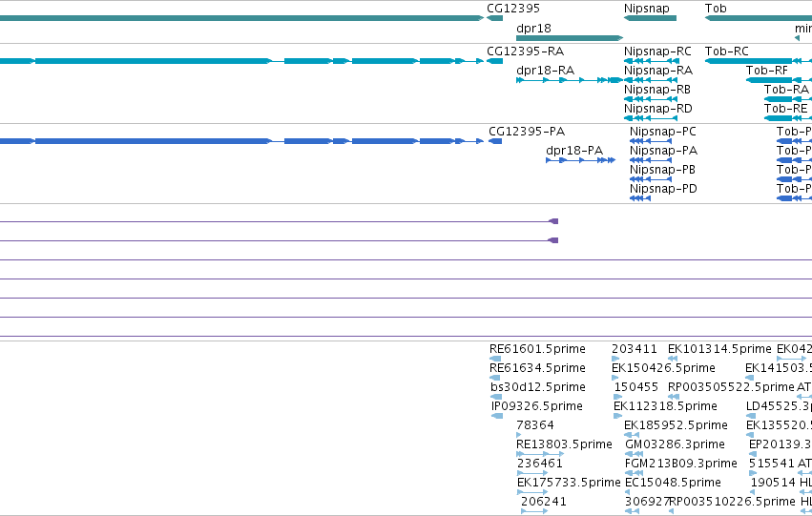Click the Nipsnap-PB protein label

tap(662, 170)
